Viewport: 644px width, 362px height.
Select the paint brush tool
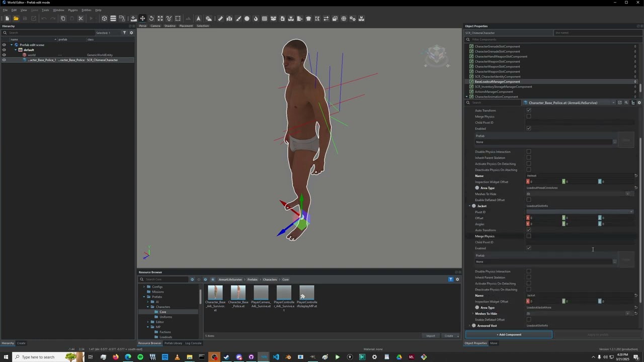[238, 19]
